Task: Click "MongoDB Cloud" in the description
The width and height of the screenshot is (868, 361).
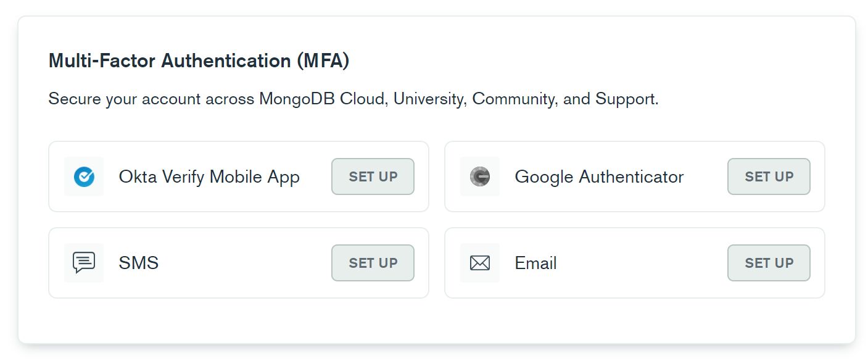Action: [323, 99]
